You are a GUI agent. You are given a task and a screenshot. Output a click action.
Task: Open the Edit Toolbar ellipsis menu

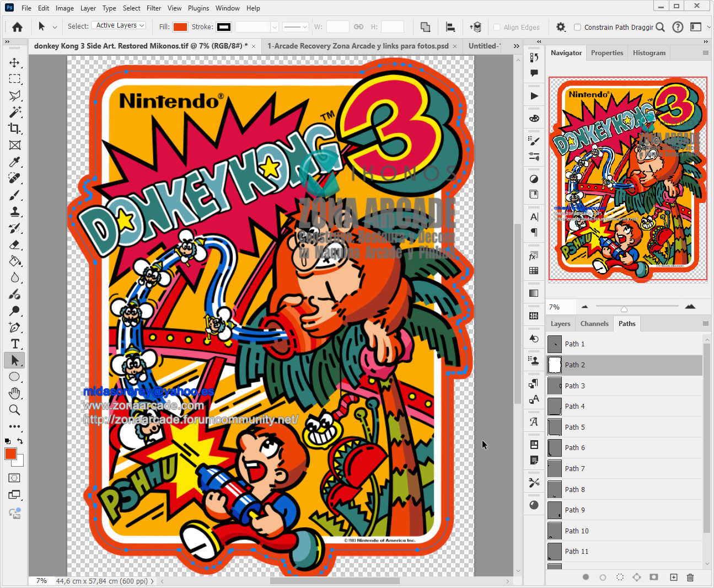coord(15,426)
